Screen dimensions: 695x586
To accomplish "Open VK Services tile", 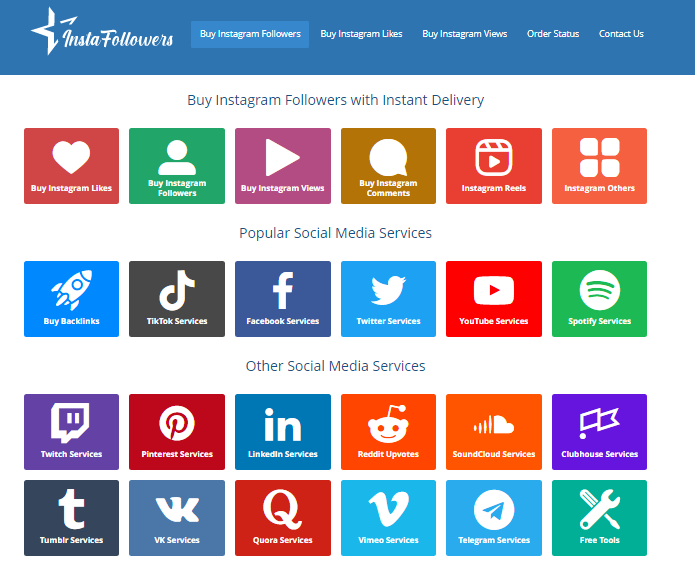I will (x=177, y=518).
